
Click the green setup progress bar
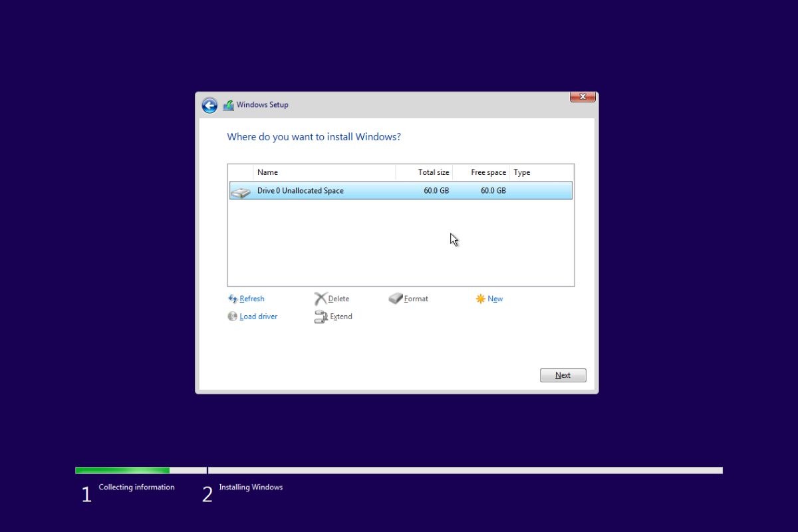point(122,470)
